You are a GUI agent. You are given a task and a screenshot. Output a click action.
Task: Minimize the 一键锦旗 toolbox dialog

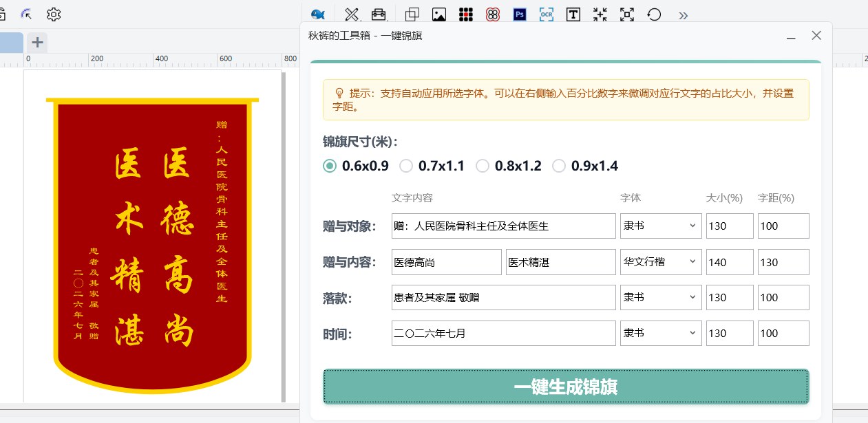click(x=791, y=36)
